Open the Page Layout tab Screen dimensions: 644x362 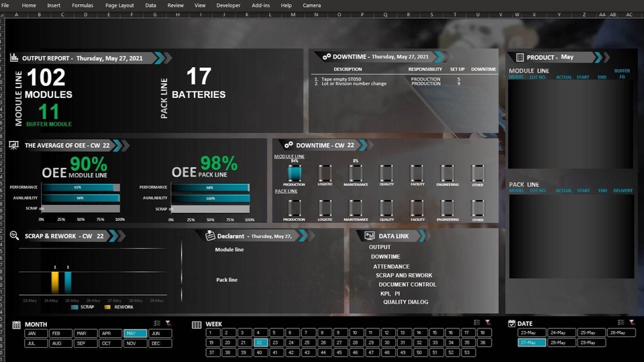click(x=119, y=5)
